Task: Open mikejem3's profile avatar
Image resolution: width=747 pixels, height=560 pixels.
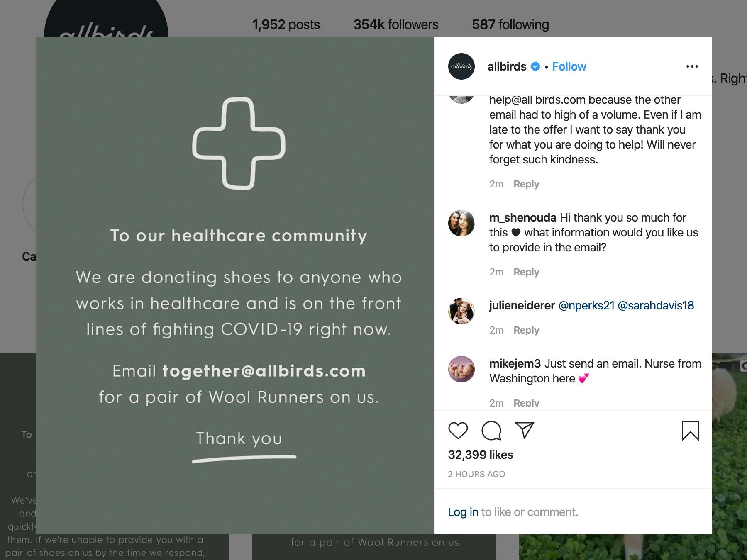Action: tap(461, 369)
